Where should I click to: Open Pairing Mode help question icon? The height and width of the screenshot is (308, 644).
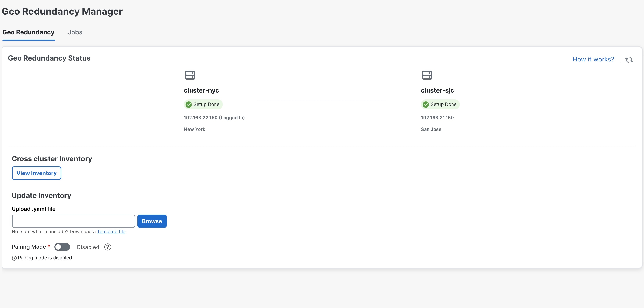(x=107, y=247)
